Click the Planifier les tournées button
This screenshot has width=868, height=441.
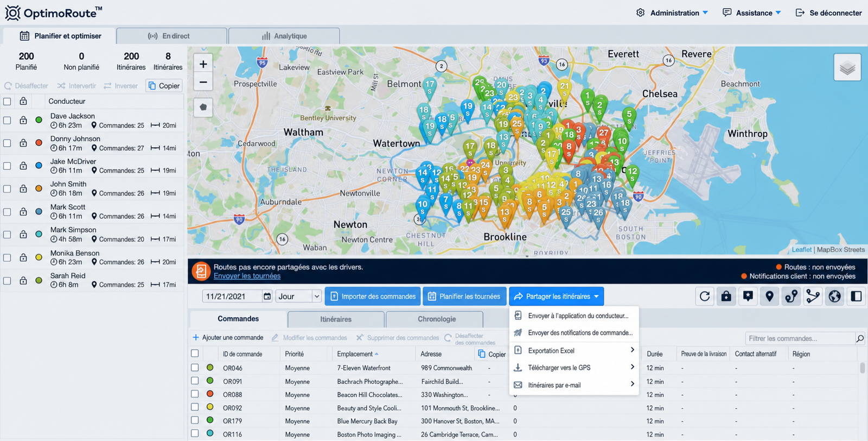click(x=464, y=297)
